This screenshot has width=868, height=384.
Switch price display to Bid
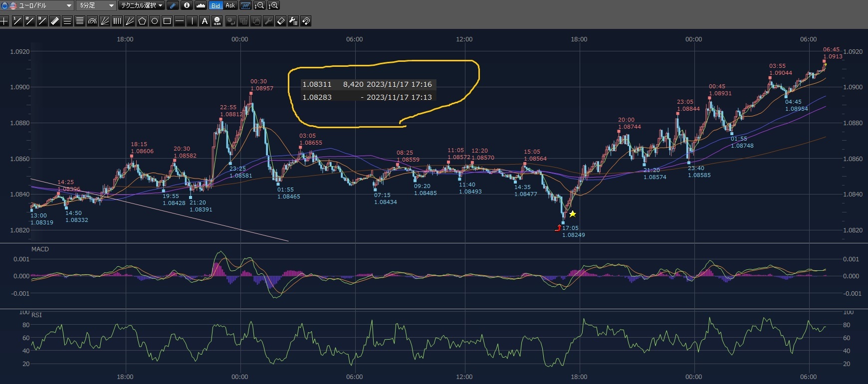pyautogui.click(x=216, y=5)
